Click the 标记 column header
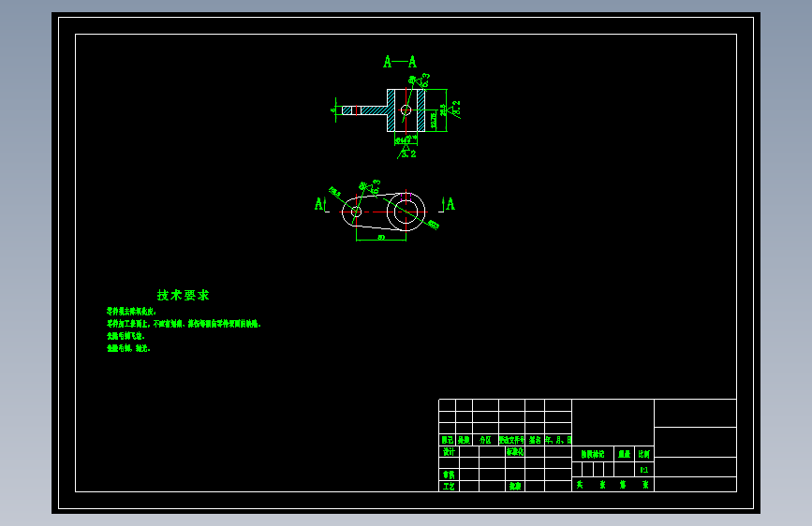The width and height of the screenshot is (812, 526). (448, 440)
